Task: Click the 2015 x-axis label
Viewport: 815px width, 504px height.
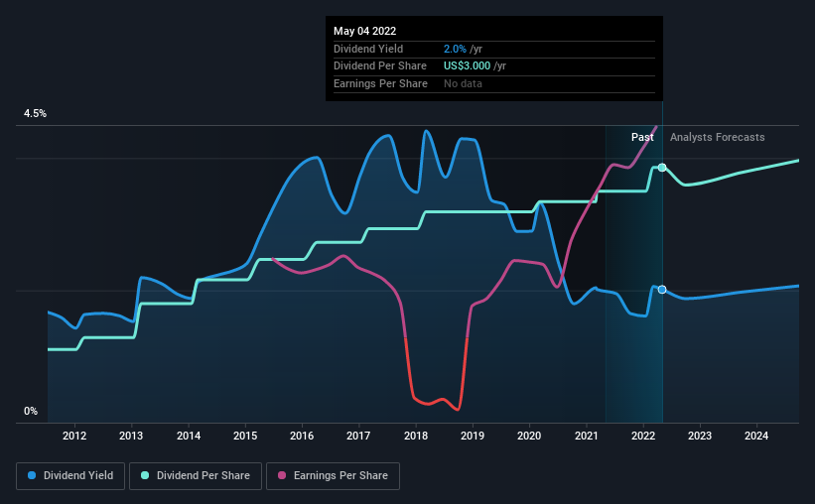Action: pos(245,436)
